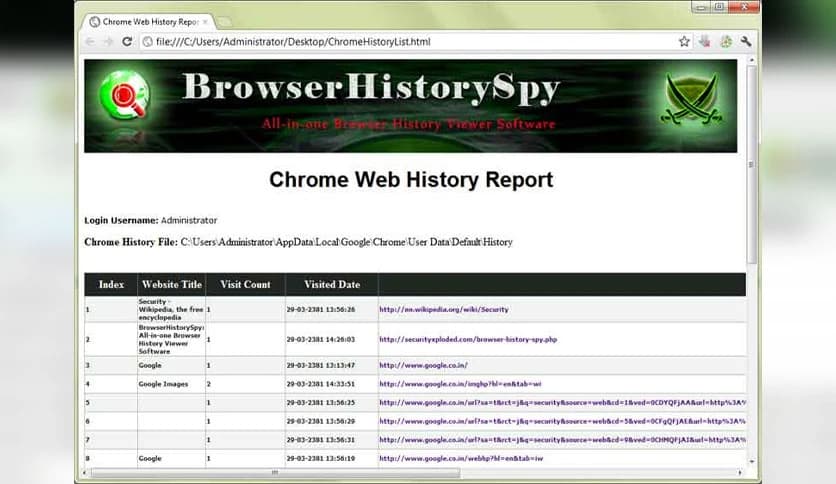Click the visited date 29-03-2381 14:26:03
Viewport: 836px width, 484px height.
coord(320,339)
